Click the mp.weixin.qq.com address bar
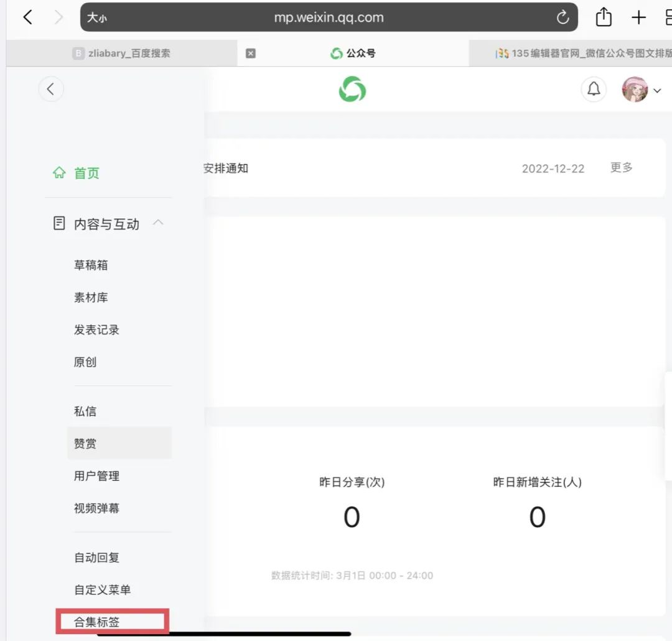672x641 pixels. (329, 17)
